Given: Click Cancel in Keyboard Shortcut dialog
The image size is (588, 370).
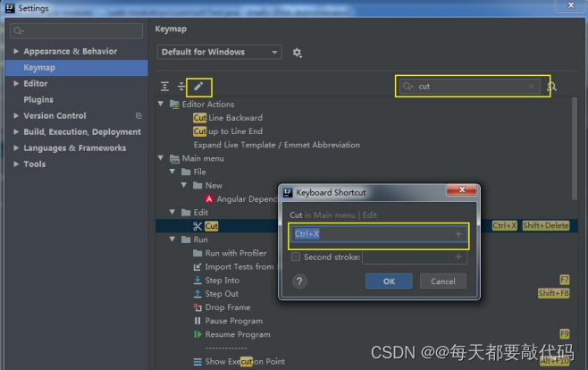Looking at the screenshot, I should tap(443, 282).
